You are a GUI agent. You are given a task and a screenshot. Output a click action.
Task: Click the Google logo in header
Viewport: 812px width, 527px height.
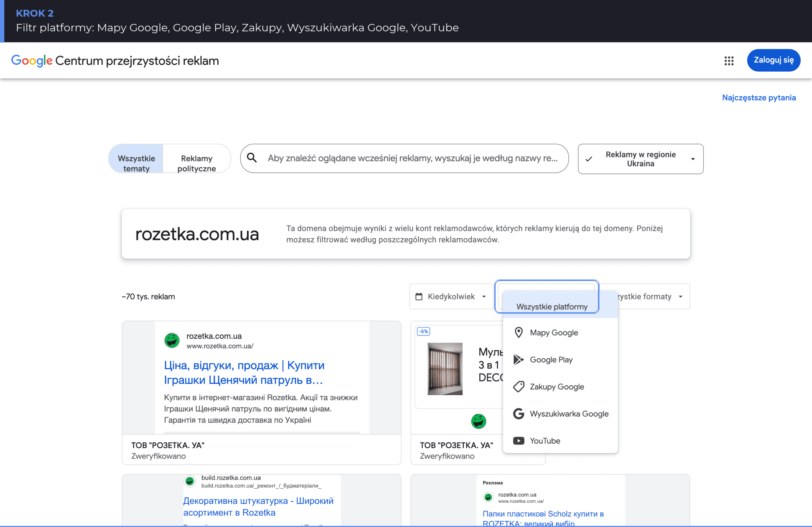click(x=32, y=61)
